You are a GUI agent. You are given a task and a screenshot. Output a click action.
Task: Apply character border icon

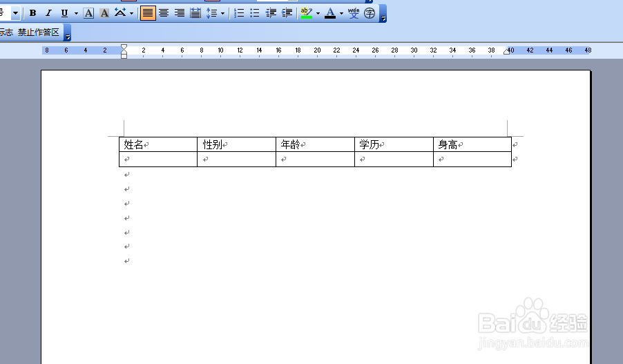88,13
